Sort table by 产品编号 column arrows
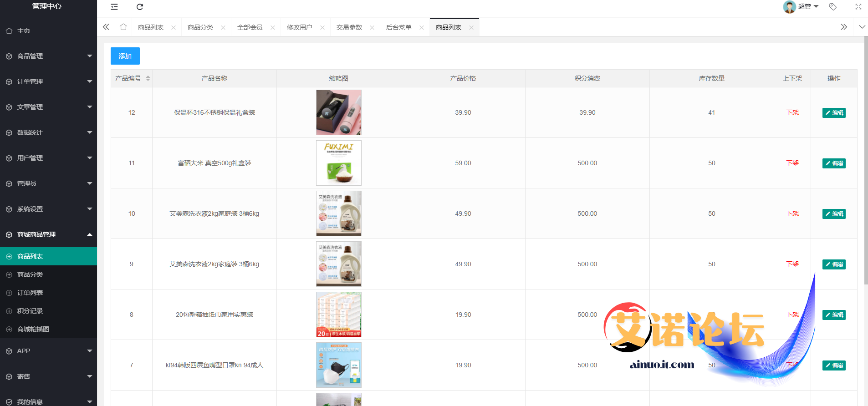 pos(148,79)
